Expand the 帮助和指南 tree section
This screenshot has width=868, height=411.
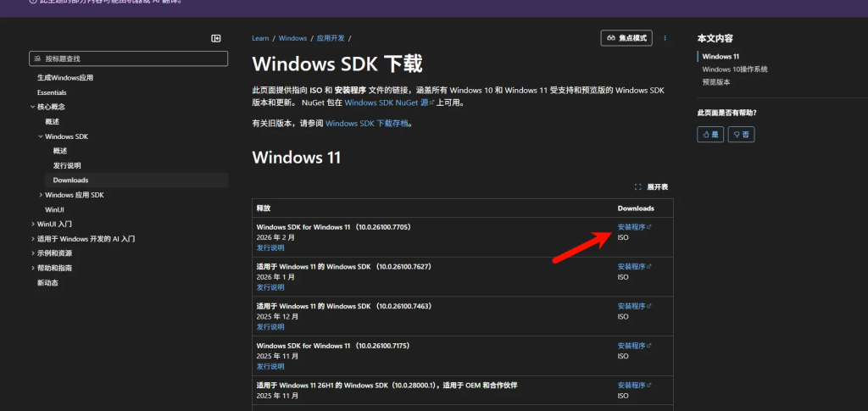[x=33, y=268]
